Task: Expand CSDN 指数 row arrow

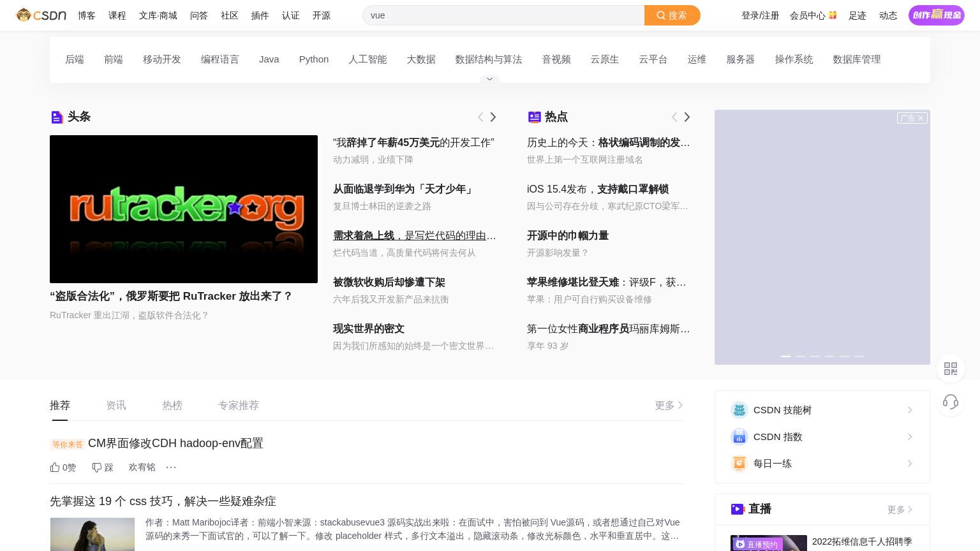Action: 910,437
